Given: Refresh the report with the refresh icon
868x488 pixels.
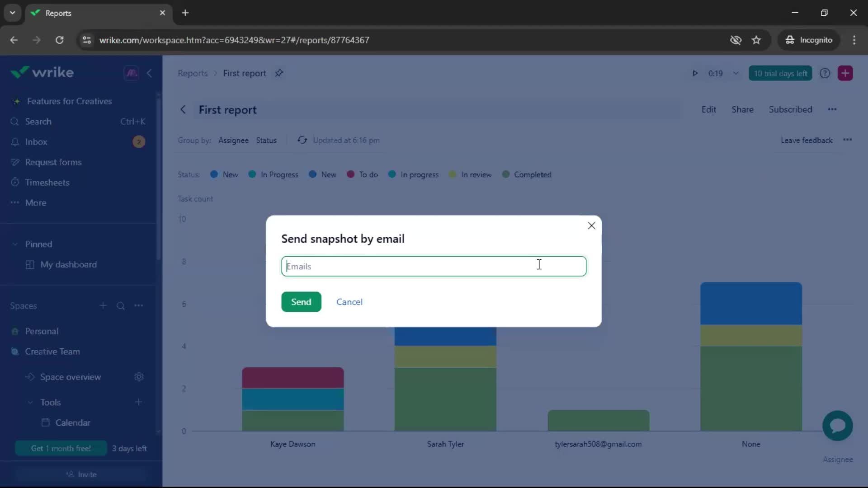Looking at the screenshot, I should [302, 140].
